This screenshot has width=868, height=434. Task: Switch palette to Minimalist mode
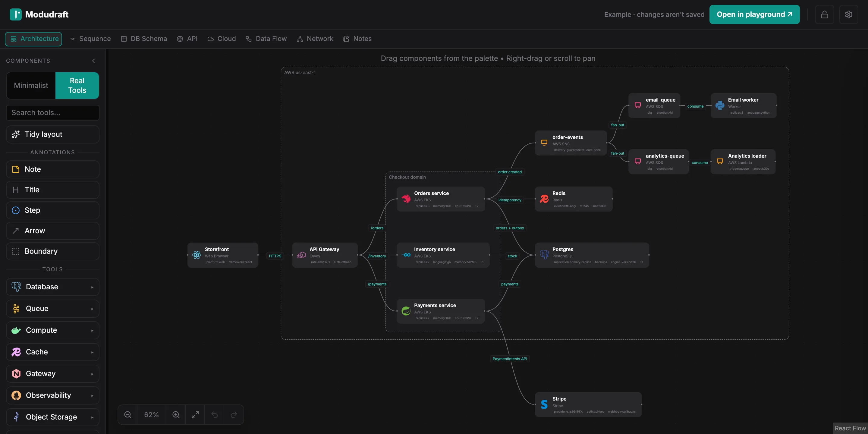pyautogui.click(x=31, y=86)
